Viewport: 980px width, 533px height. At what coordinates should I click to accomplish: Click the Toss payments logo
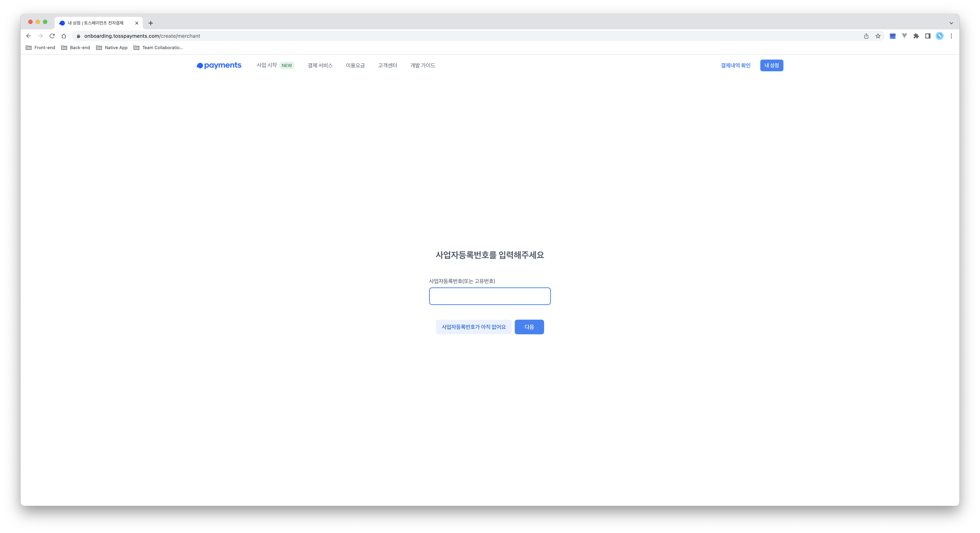219,65
